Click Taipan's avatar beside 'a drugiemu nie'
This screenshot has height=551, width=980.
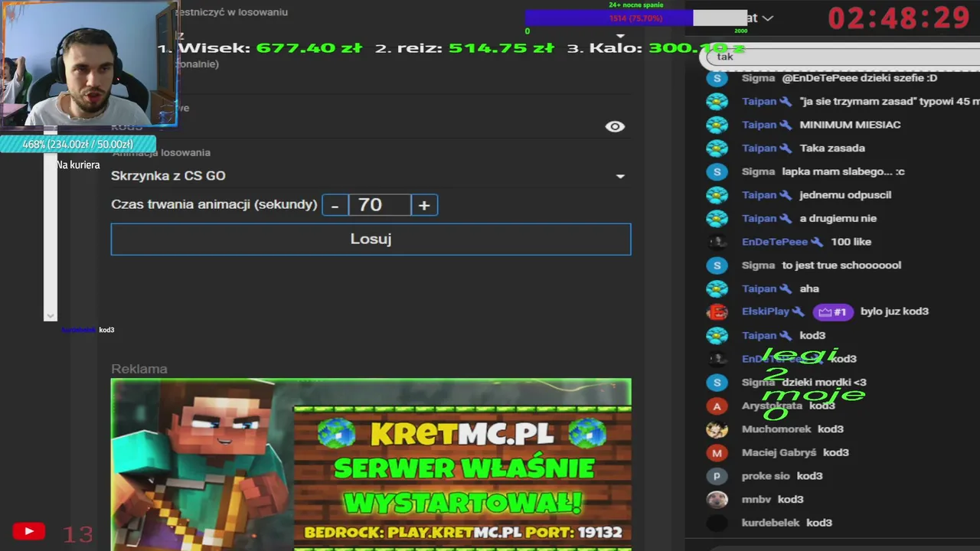(x=717, y=219)
